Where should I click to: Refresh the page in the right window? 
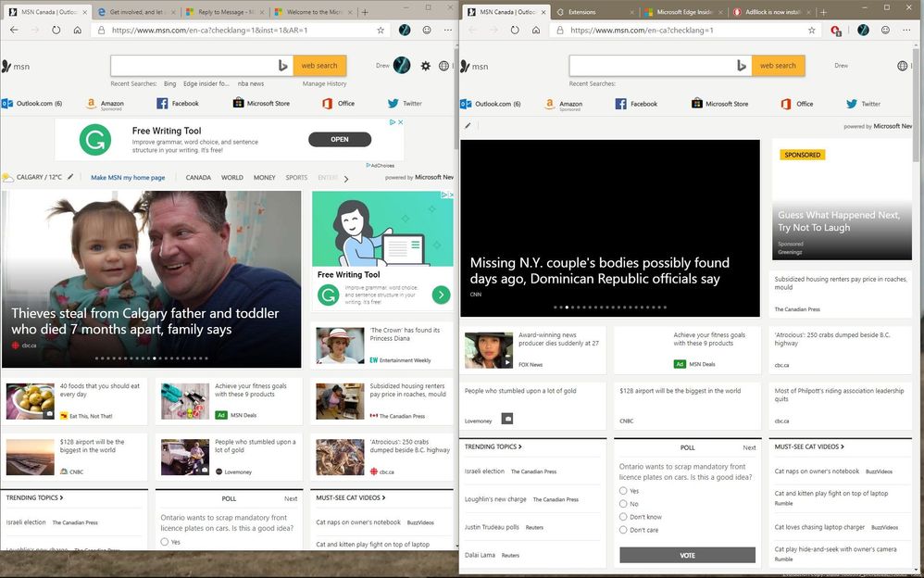coord(515,30)
